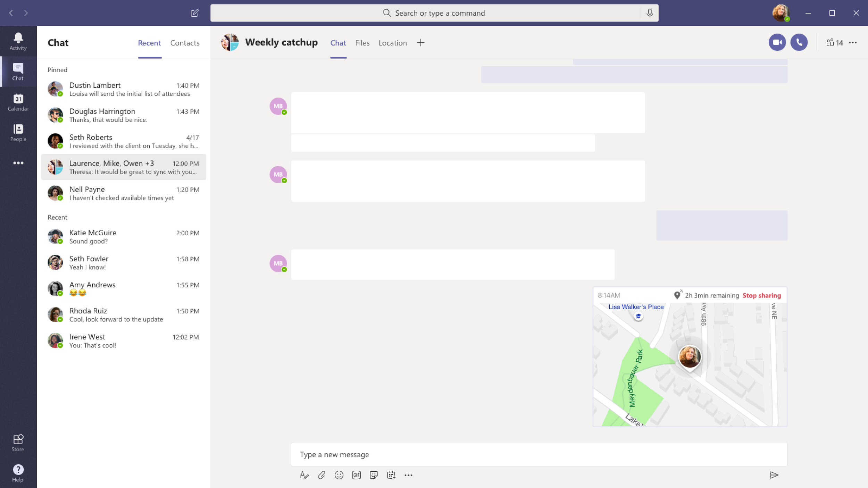The width and height of the screenshot is (868, 488).
Task: Switch to the Contacts tab
Action: [x=184, y=42]
